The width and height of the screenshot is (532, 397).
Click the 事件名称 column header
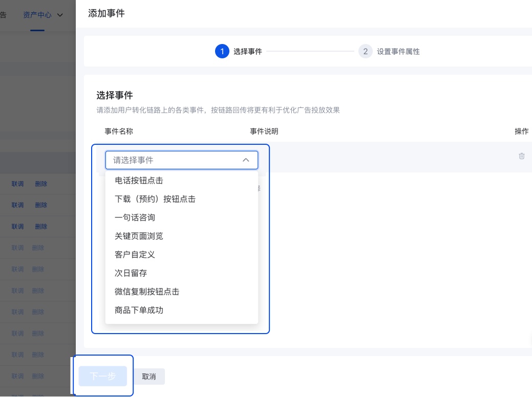click(x=119, y=131)
